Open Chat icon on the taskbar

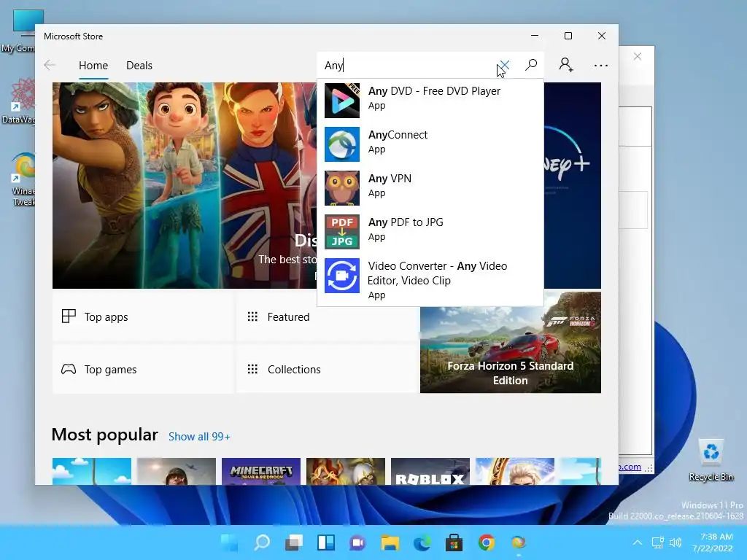point(357,542)
